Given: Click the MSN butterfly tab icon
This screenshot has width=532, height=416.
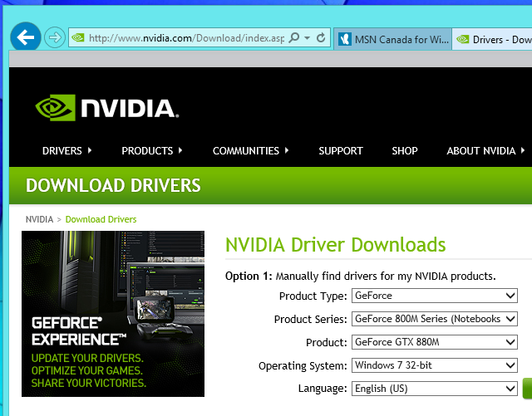Looking at the screenshot, I should [x=345, y=39].
